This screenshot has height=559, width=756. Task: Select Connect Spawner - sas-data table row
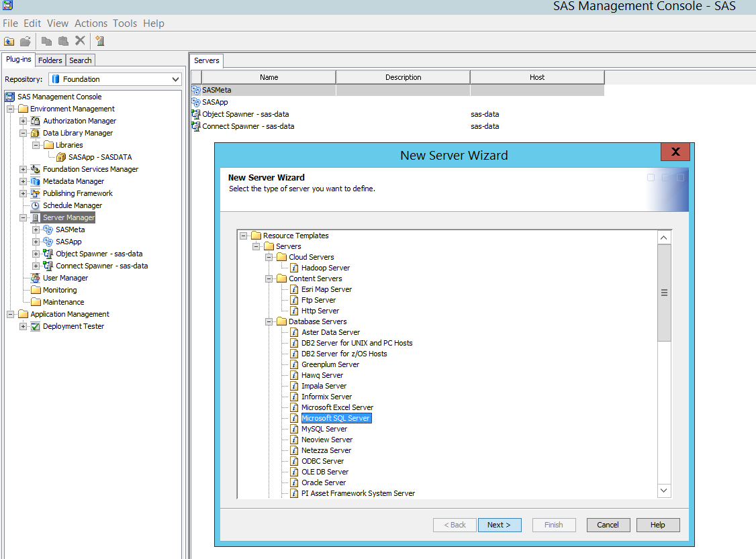coord(397,126)
